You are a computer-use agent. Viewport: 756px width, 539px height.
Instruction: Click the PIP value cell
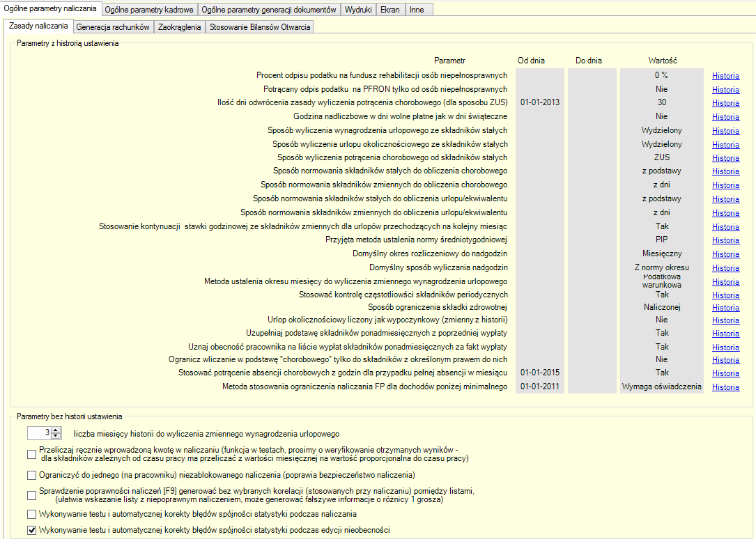[x=661, y=240]
